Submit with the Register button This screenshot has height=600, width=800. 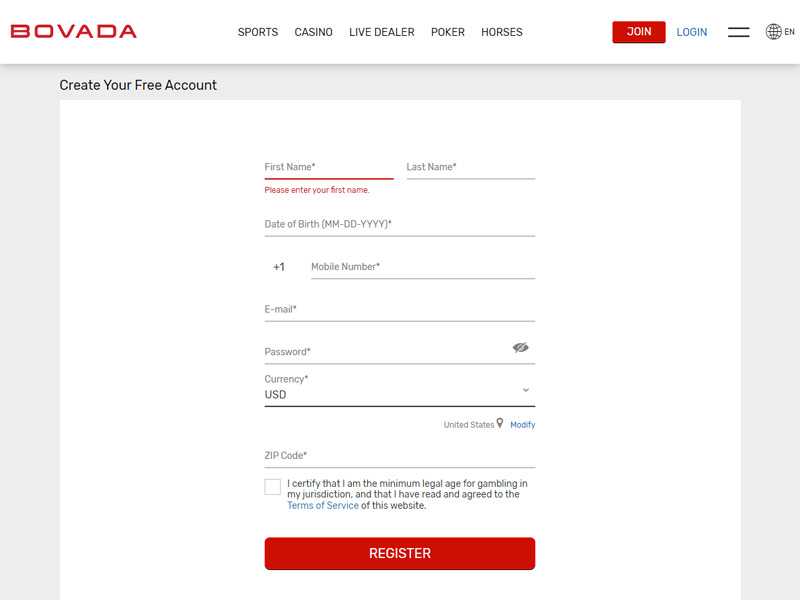[x=399, y=553]
